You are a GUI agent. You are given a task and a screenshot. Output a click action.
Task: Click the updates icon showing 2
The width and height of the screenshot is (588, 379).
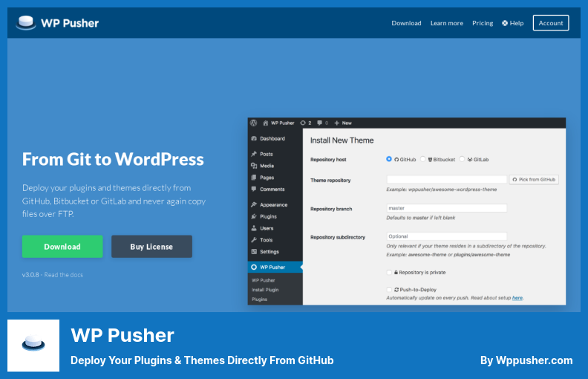(x=303, y=123)
